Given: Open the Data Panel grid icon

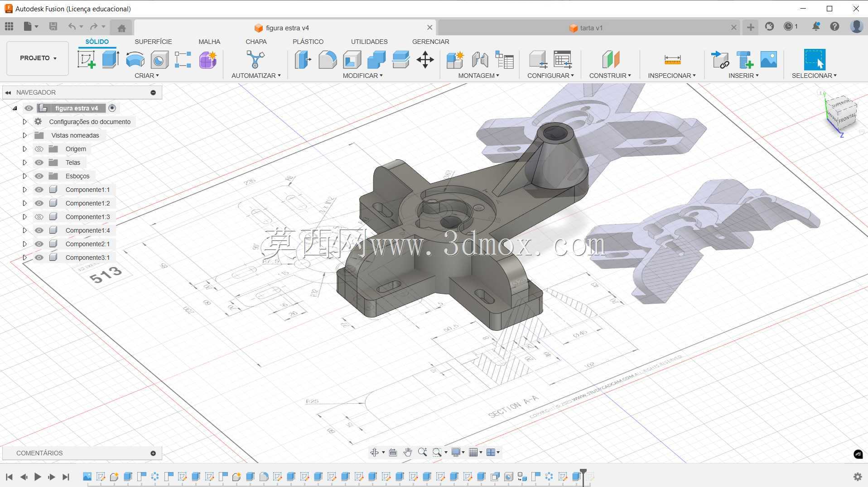Looking at the screenshot, I should (9, 27).
